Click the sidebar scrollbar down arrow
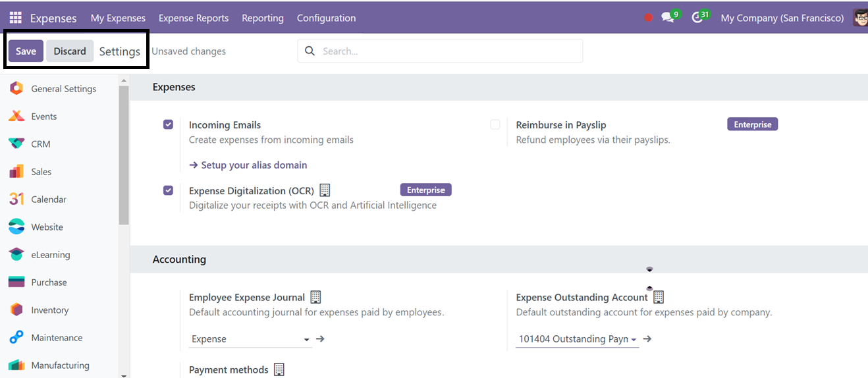Image resolution: width=868 pixels, height=378 pixels. [124, 375]
